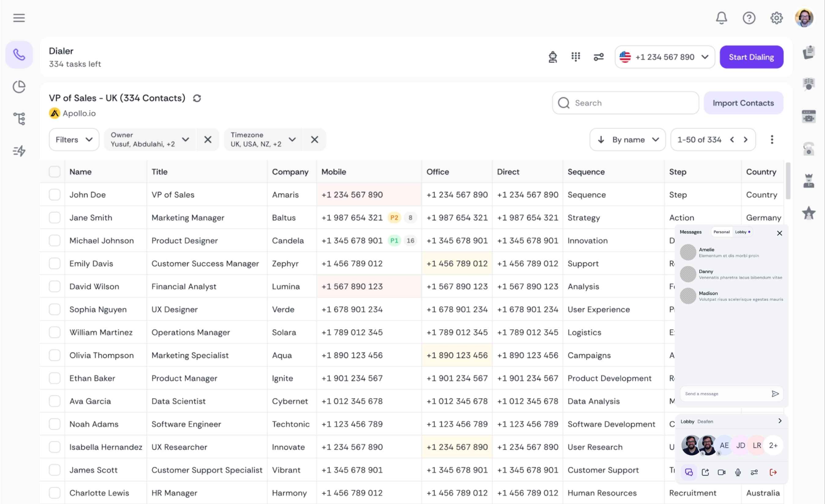Go to next page of contacts

pyautogui.click(x=746, y=140)
